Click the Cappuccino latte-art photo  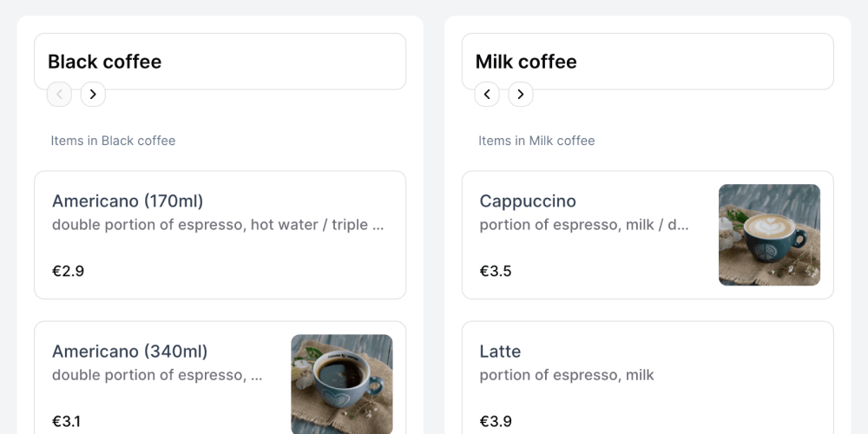click(769, 234)
